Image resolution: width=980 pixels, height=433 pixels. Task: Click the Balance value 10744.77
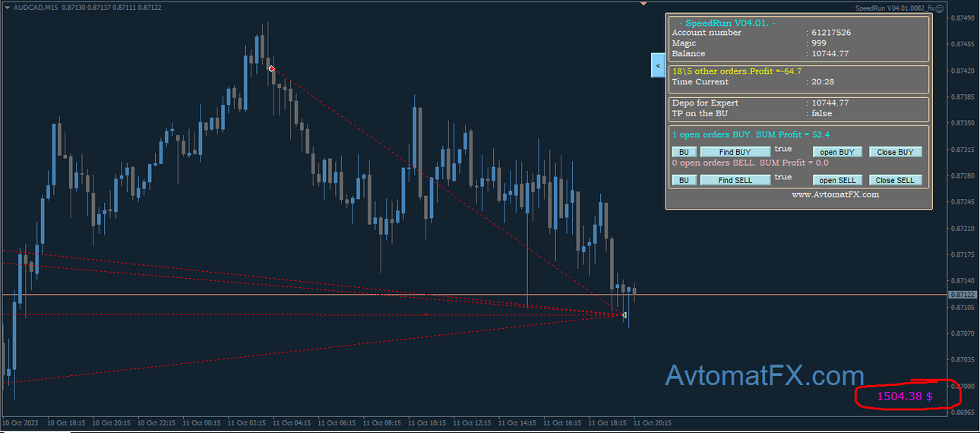coord(830,54)
